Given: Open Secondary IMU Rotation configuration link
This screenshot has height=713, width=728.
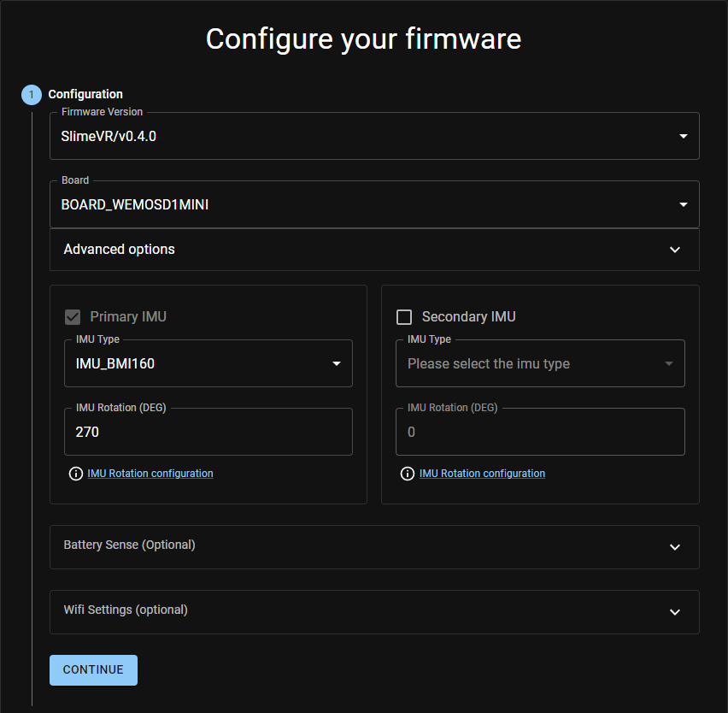Looking at the screenshot, I should [x=482, y=474].
